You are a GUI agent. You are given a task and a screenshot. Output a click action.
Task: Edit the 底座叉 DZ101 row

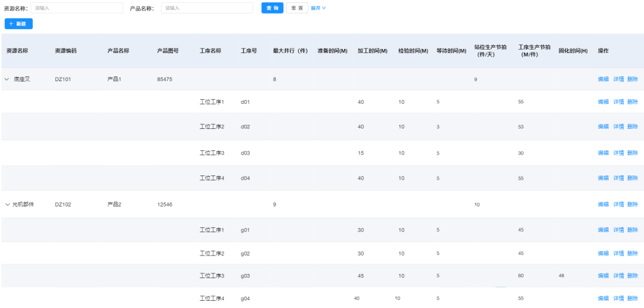click(x=603, y=79)
